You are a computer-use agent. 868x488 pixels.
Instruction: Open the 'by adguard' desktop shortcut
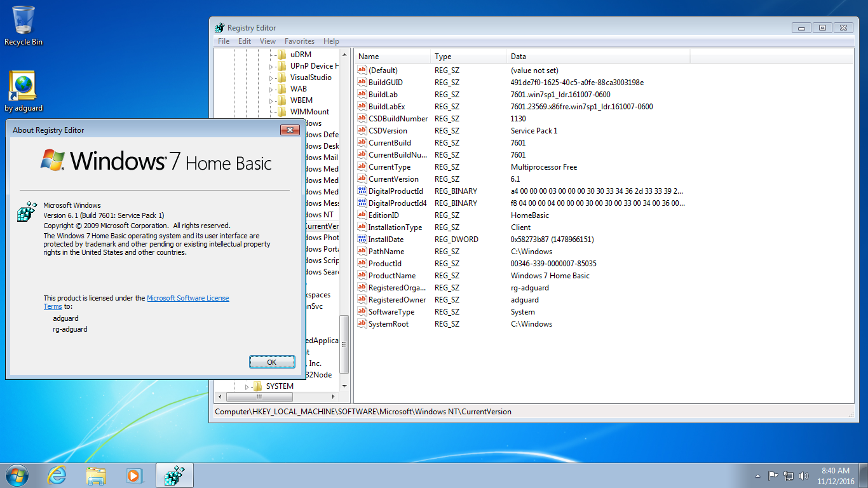coord(24,91)
